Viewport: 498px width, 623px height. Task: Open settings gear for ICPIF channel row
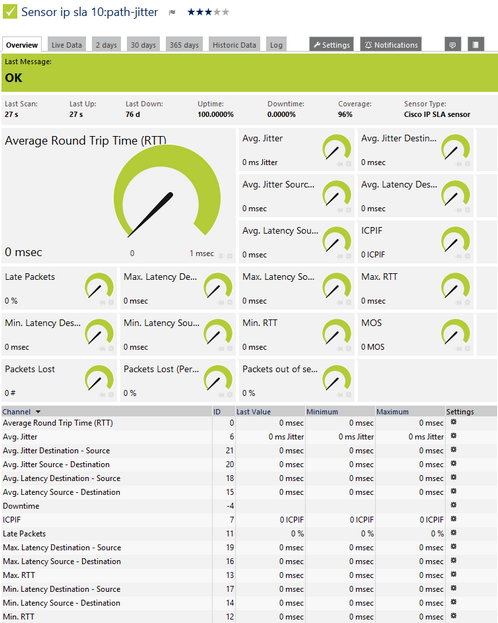[x=453, y=519]
